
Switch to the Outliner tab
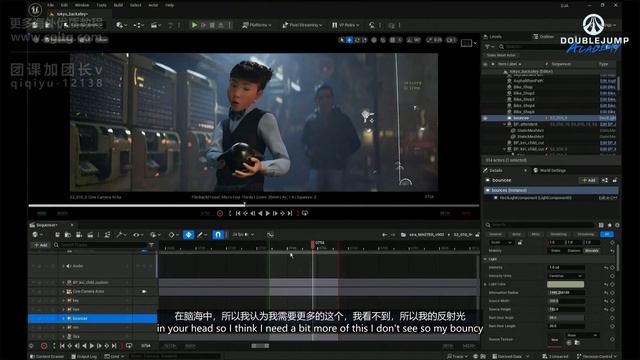pos(544,37)
